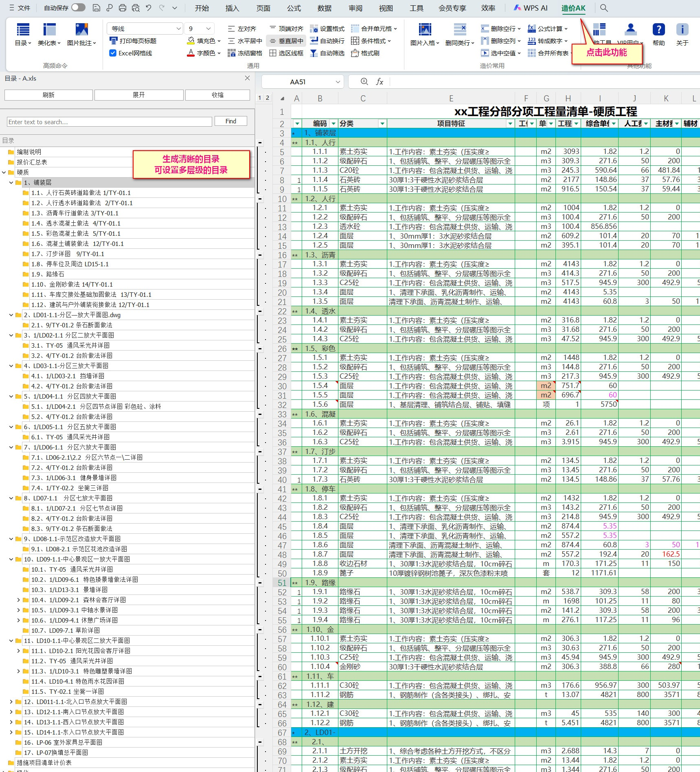
Task: Click the 关于 about info icon
Action: click(682, 30)
